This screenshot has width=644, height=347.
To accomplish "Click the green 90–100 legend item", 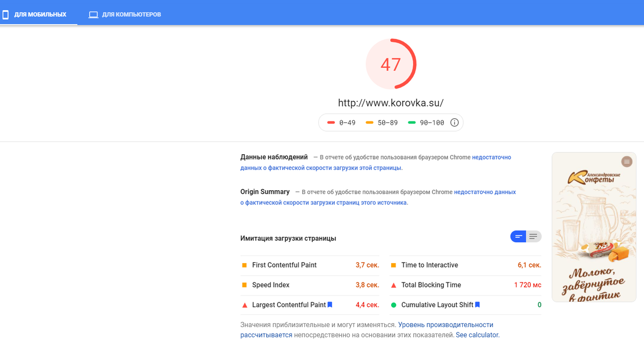I will [x=426, y=122].
